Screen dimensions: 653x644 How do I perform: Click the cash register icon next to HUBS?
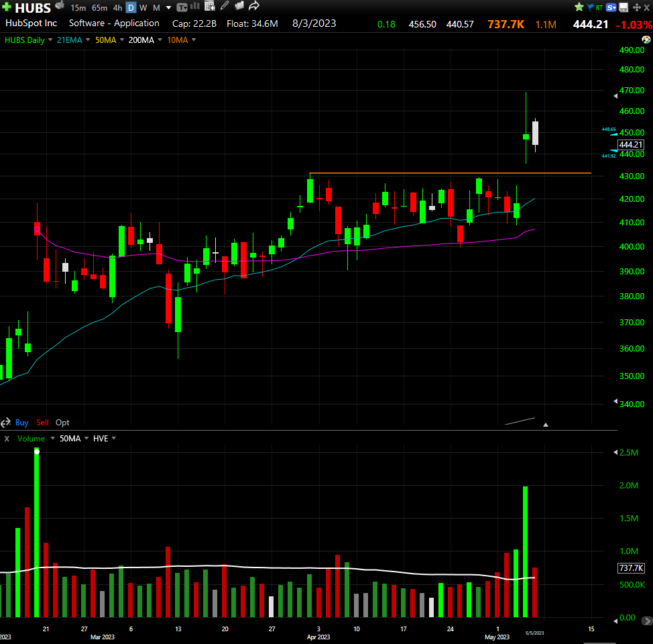point(60,5)
